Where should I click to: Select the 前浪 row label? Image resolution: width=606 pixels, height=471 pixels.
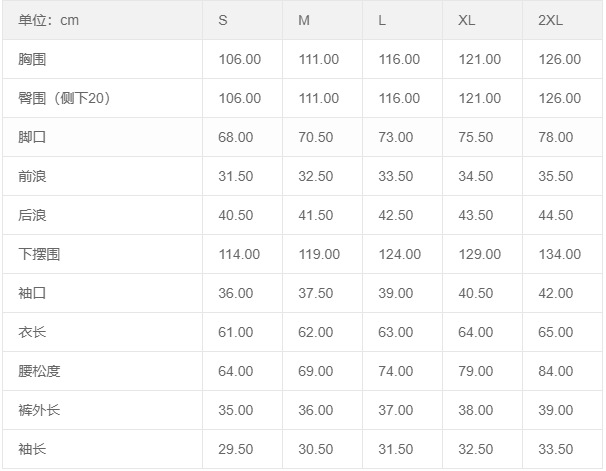point(32,176)
